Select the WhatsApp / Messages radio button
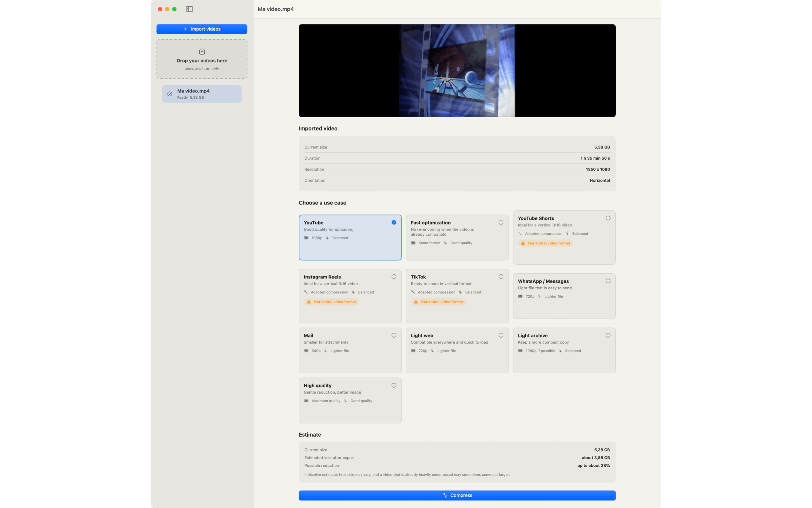The height and width of the screenshot is (508, 812). point(608,281)
